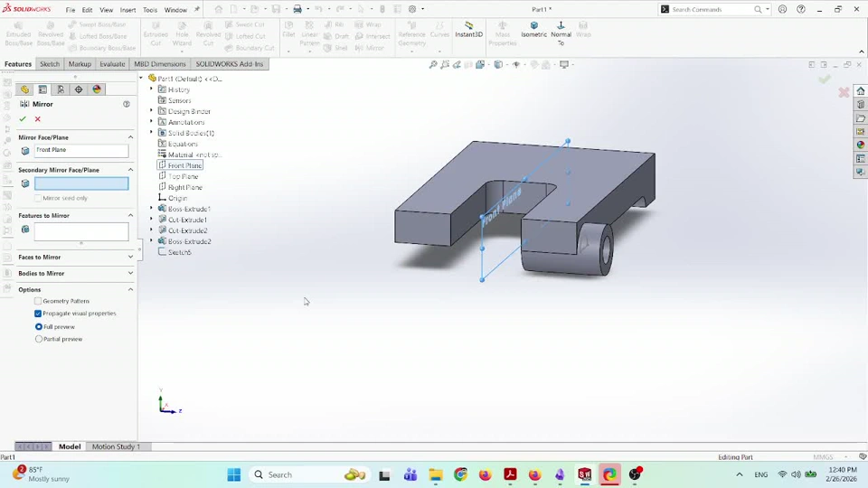The image size is (868, 488).
Task: Click the Normal To view icon
Action: tap(561, 25)
